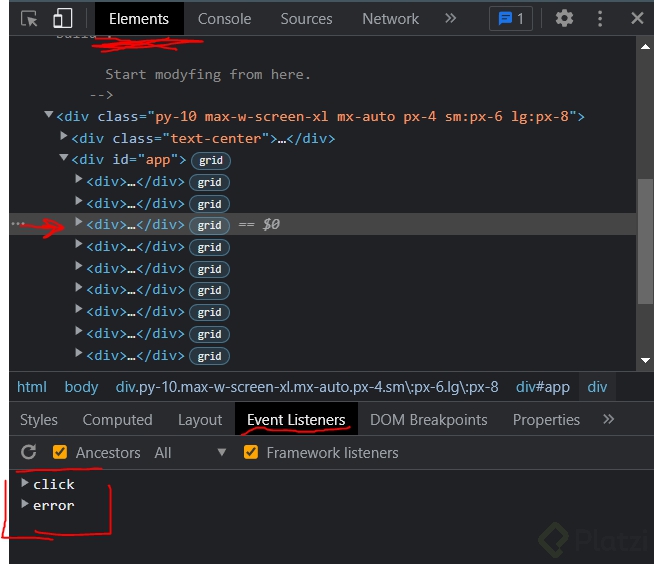
Task: Expand the click event listener
Action: click(25, 483)
